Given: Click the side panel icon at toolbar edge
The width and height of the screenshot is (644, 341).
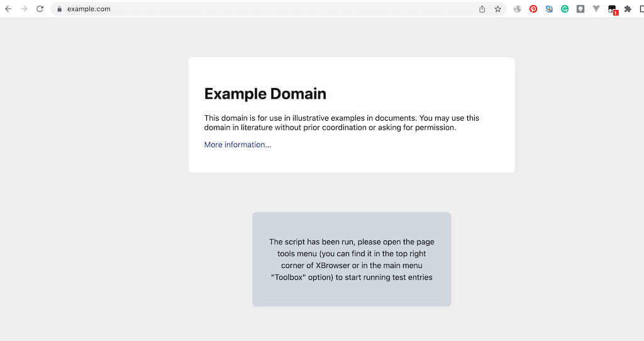Looking at the screenshot, I should 641,9.
